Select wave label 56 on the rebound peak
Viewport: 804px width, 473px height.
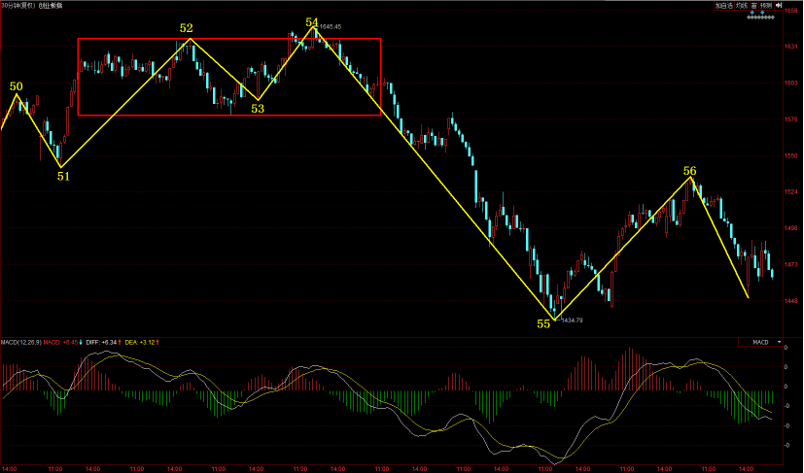point(689,171)
